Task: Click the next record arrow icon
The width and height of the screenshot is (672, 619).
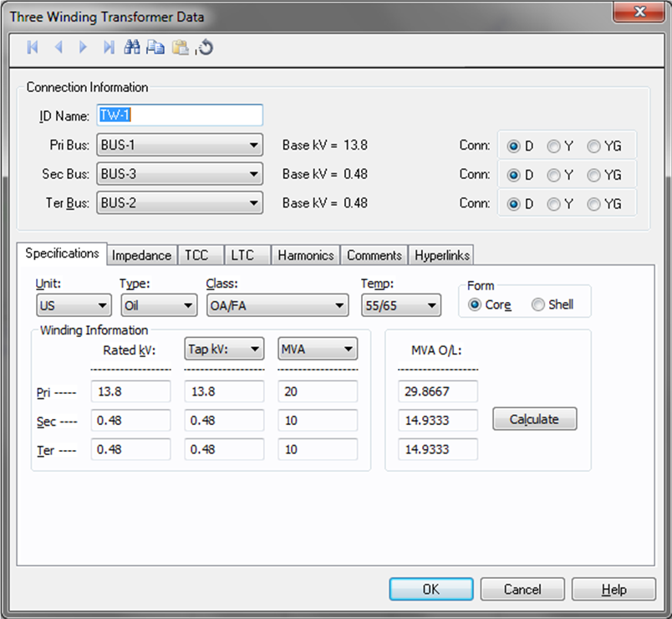Action: (x=83, y=48)
